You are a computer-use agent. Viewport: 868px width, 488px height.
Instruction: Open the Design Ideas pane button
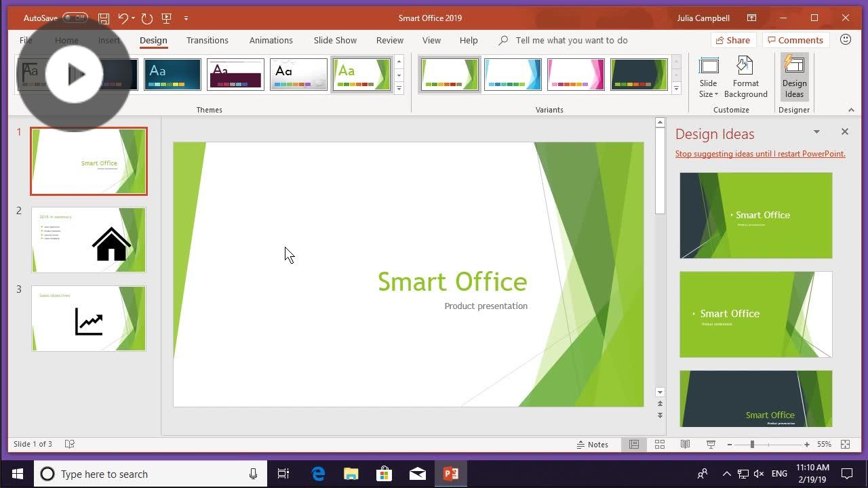coord(793,76)
